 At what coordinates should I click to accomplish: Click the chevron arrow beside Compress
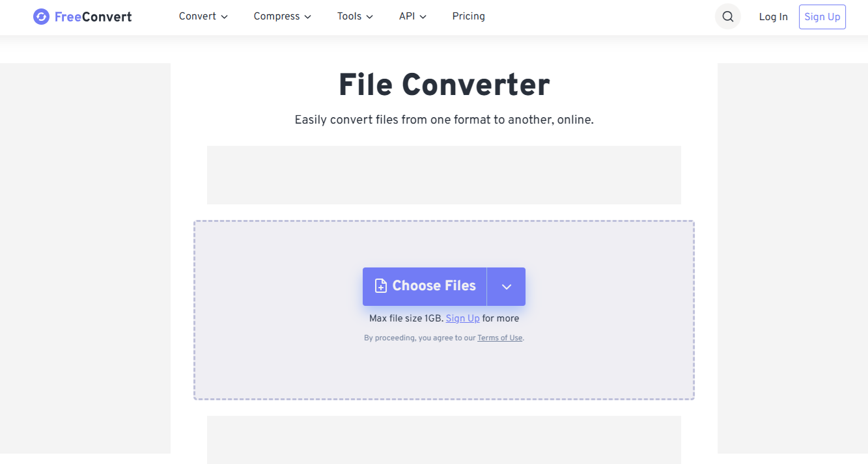pyautogui.click(x=308, y=17)
